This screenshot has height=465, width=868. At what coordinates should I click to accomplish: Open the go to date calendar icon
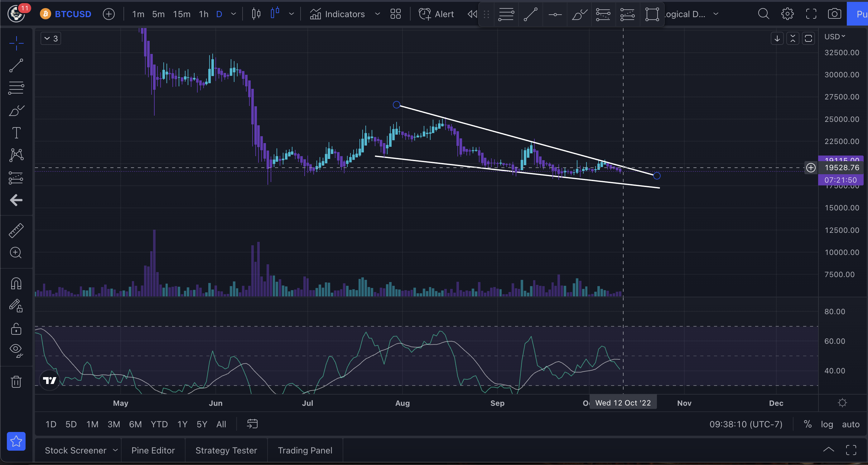pos(252,424)
